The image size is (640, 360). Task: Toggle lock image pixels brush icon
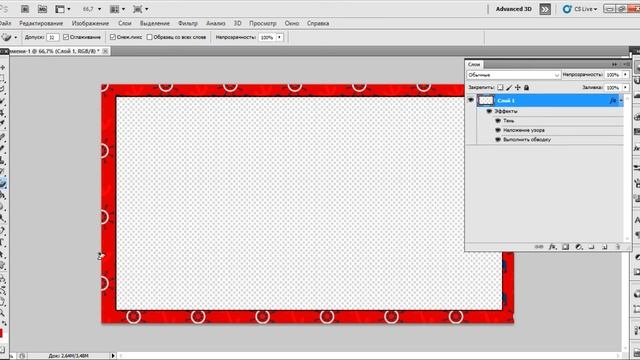[x=509, y=87]
